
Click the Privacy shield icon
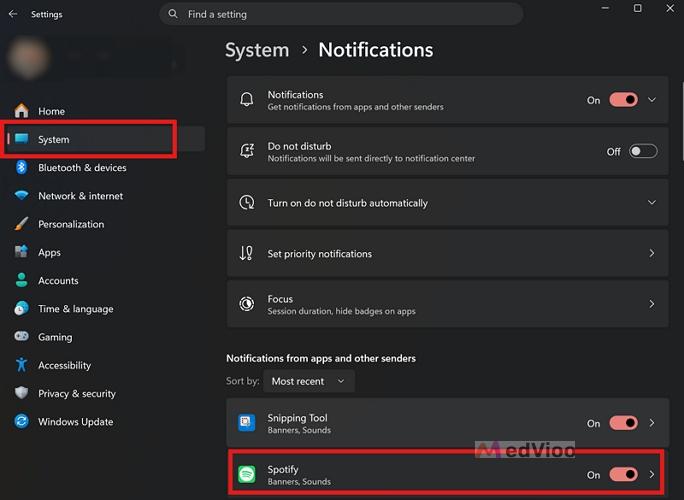tap(21, 393)
